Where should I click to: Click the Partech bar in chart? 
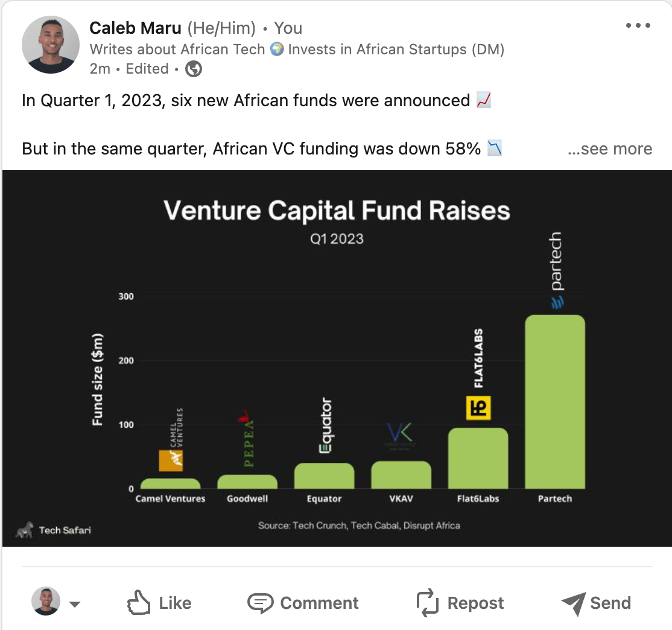pyautogui.click(x=555, y=401)
